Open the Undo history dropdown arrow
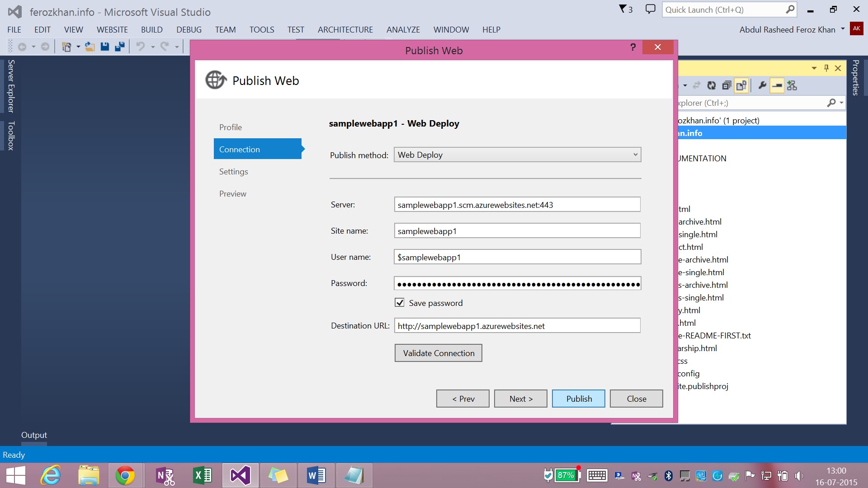This screenshot has height=488, width=868. point(153,47)
